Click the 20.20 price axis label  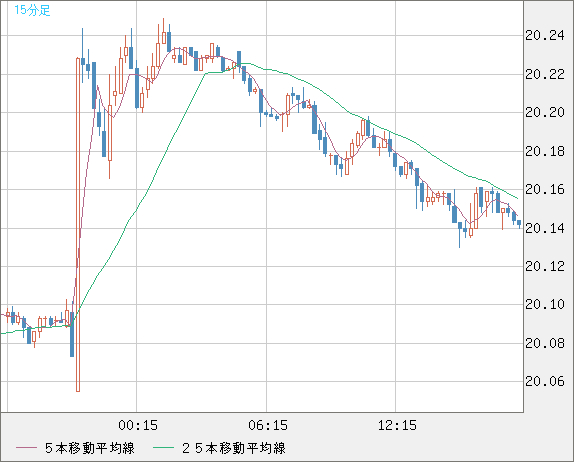(545, 112)
